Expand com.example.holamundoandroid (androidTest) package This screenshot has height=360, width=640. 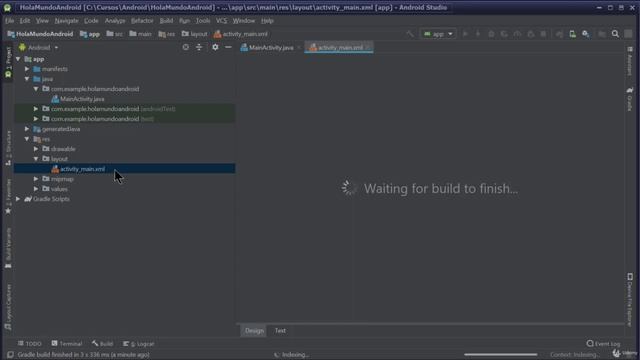[x=36, y=109]
